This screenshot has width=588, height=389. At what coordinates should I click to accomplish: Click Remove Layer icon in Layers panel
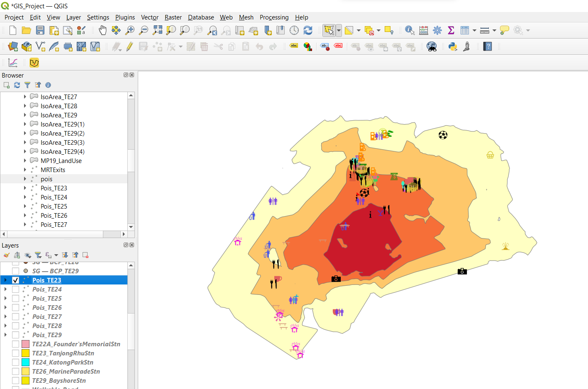pyautogui.click(x=85, y=255)
